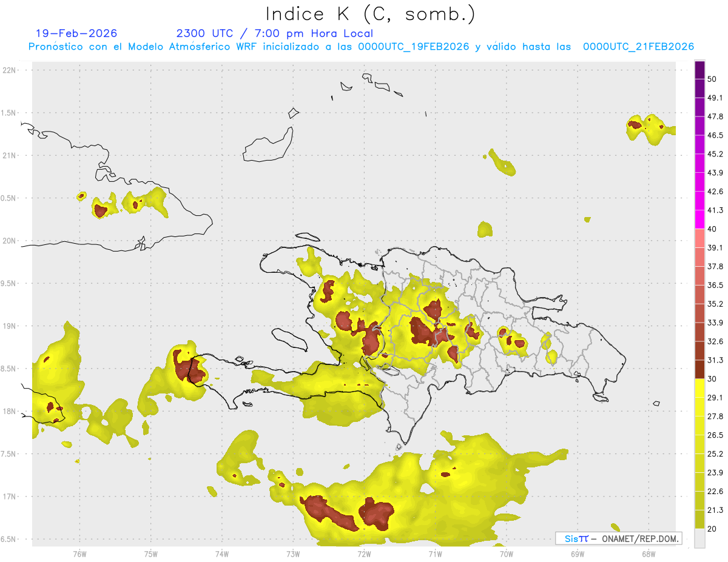Screen dimensions: 728x562
Task: Click the 42.6 color scale value
Action: (715, 192)
